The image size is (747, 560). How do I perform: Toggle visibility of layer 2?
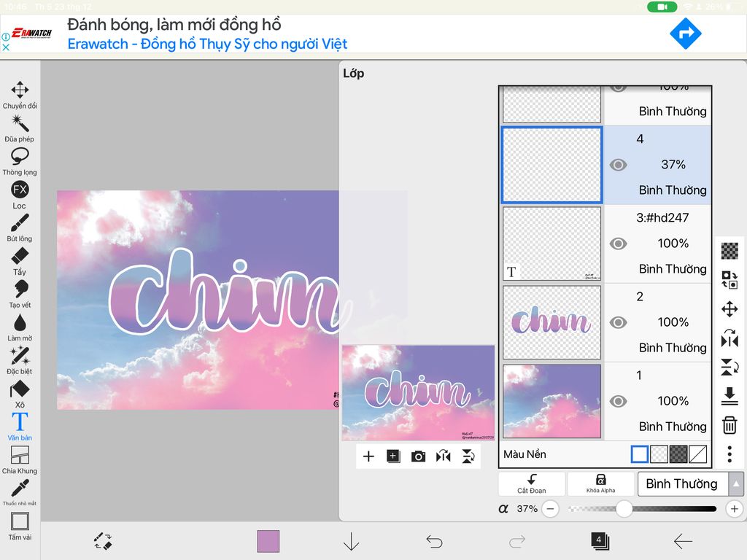point(618,322)
